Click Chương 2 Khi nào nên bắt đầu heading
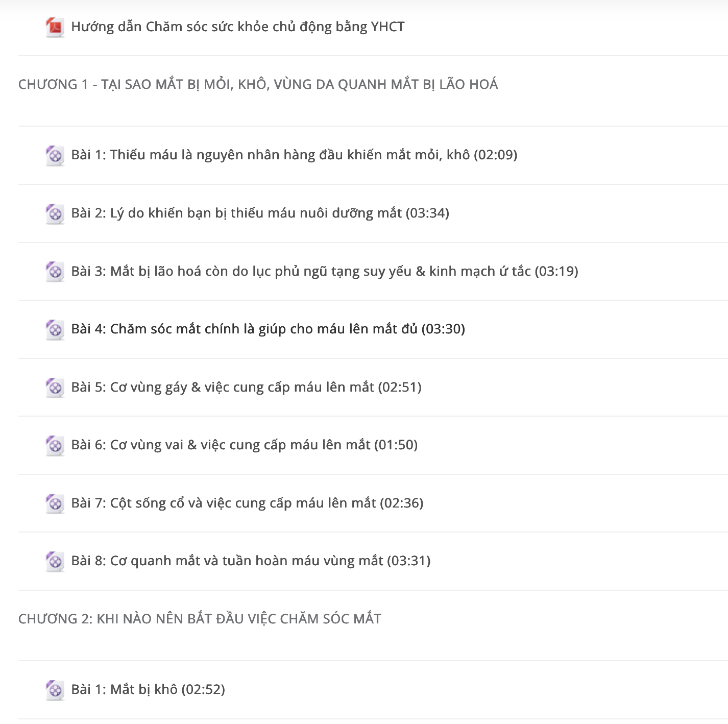728x724 pixels. point(200,619)
